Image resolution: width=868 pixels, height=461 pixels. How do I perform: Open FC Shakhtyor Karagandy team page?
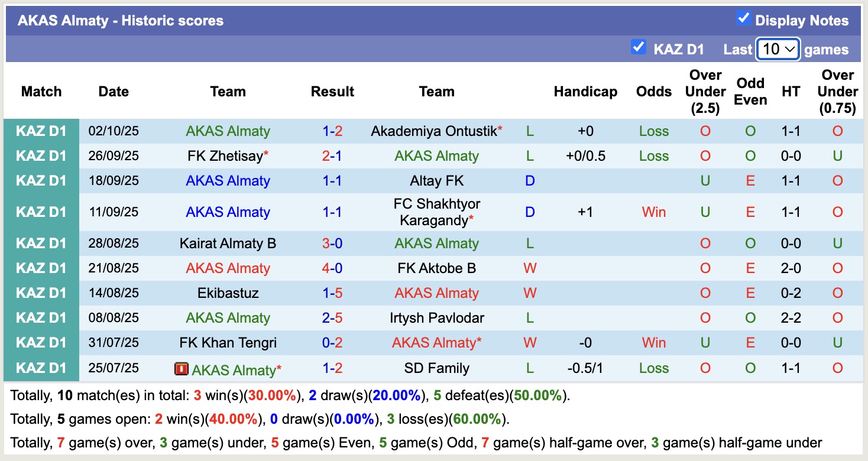click(x=436, y=212)
